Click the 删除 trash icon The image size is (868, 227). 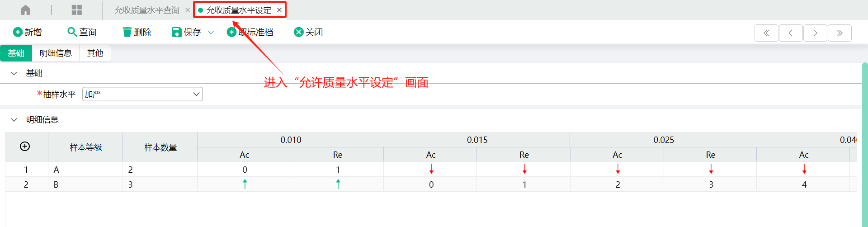(x=127, y=32)
